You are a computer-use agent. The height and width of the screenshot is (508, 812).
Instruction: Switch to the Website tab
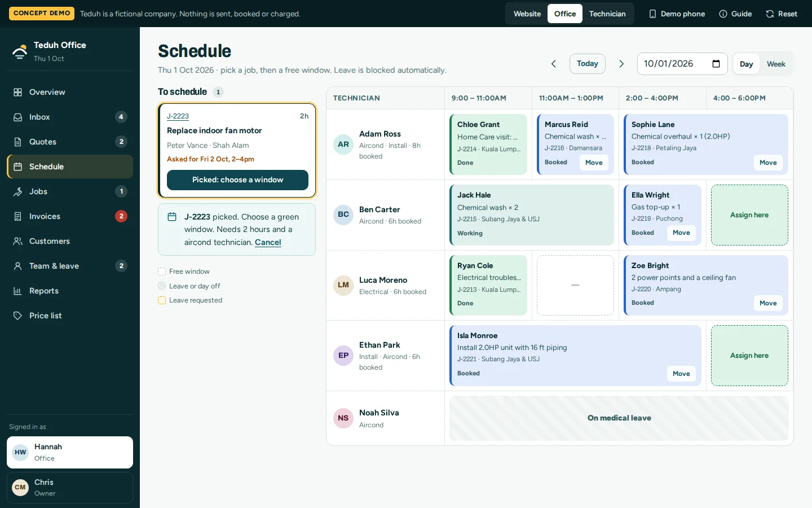click(527, 14)
